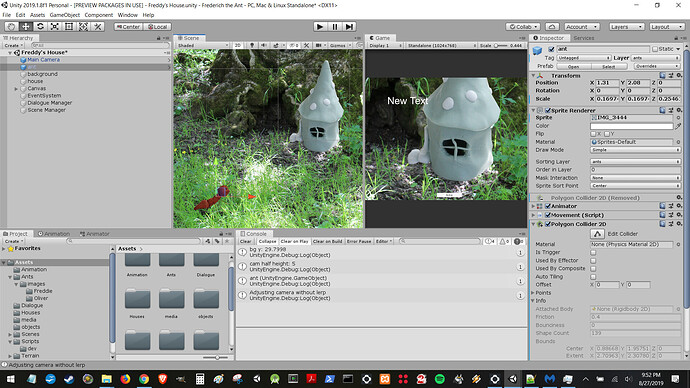Open the Sorting Layer dropdown

point(635,161)
